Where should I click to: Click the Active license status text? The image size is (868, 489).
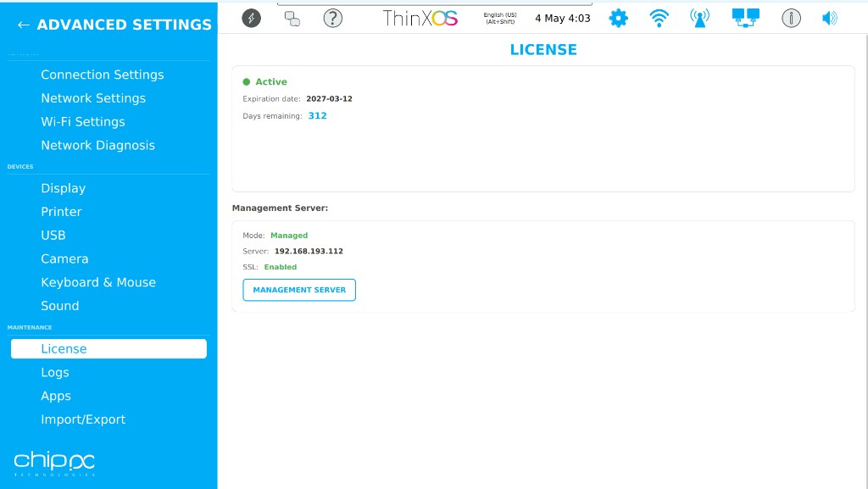click(271, 82)
